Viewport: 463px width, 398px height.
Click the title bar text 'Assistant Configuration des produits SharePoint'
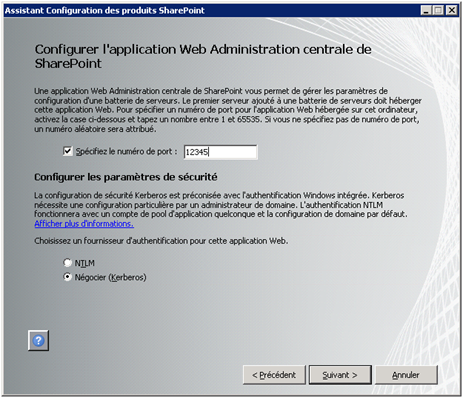click(105, 11)
